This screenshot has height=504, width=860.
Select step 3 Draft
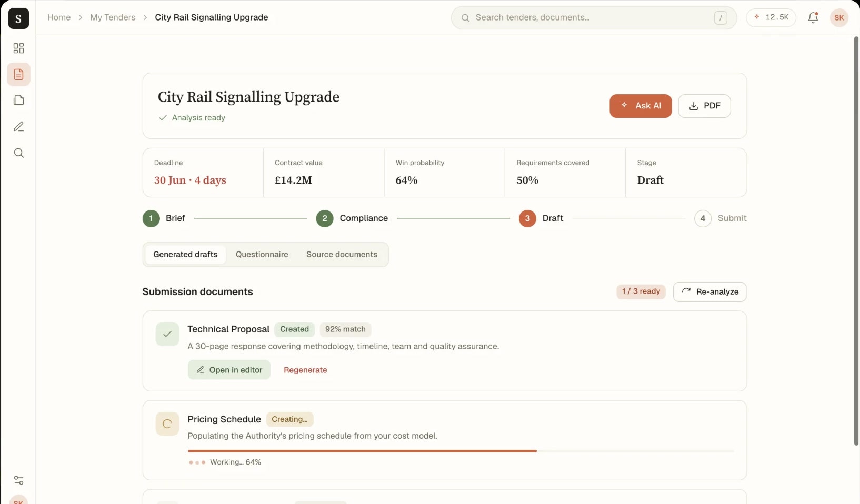click(x=541, y=218)
